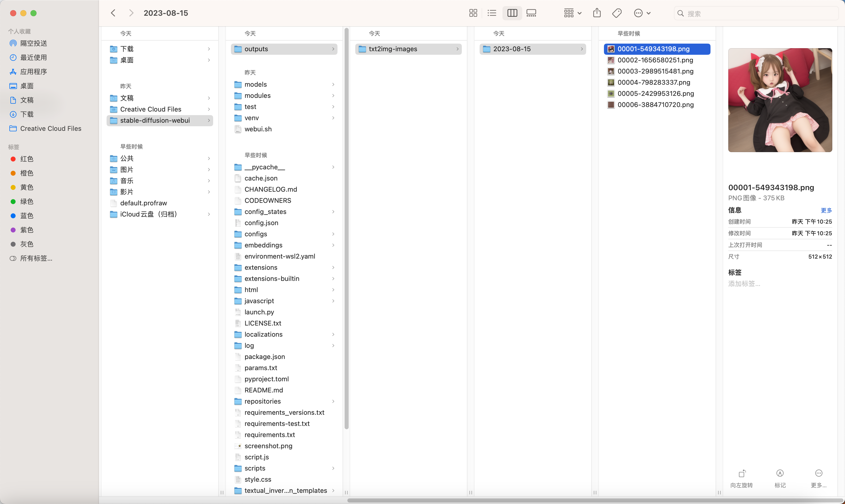Switch to icon grid view

point(473,13)
